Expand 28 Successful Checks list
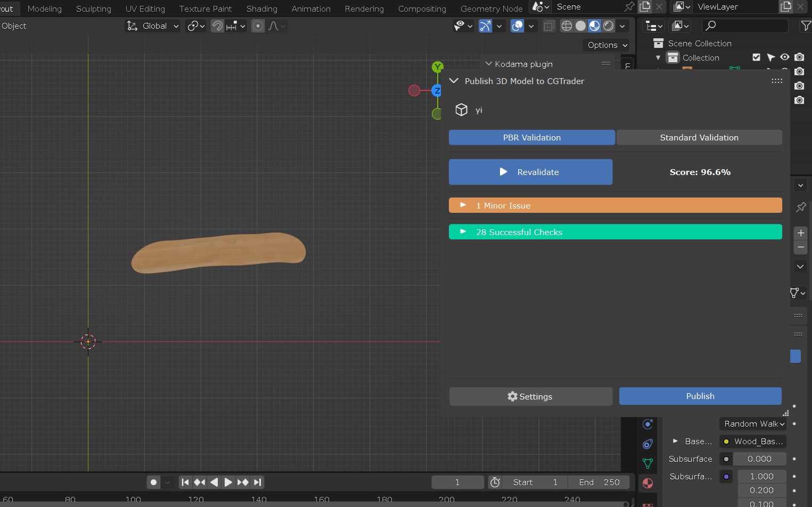Viewport: 812px width, 507px height. pyautogui.click(x=616, y=232)
